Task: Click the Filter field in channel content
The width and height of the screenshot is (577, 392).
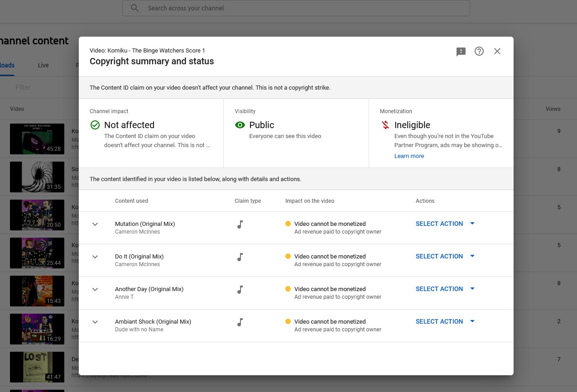Action: 23,87
